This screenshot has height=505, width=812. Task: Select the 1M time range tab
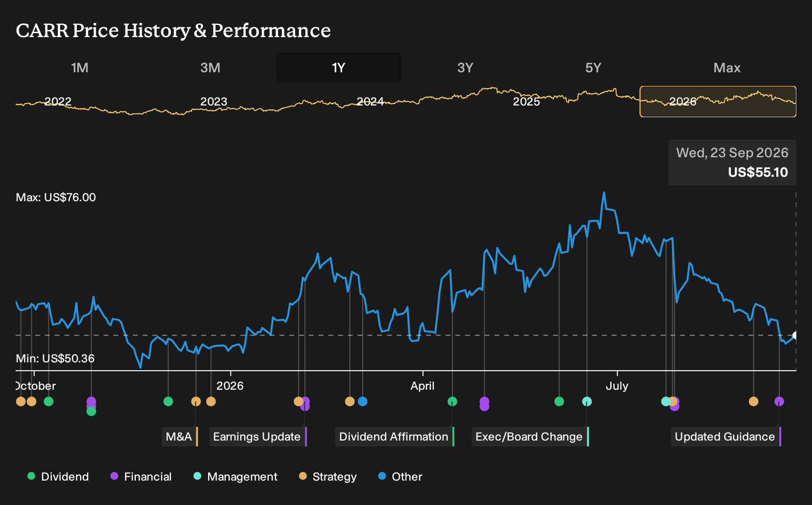pos(80,67)
